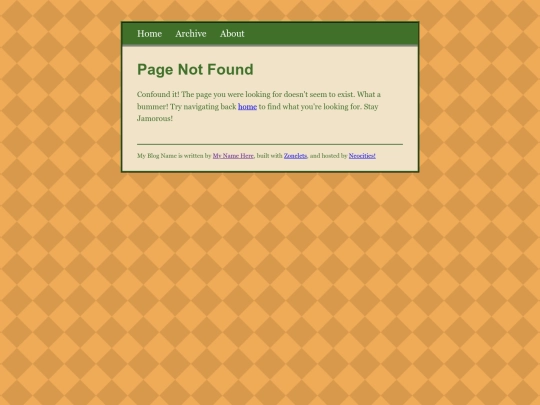Image resolution: width=540 pixels, height=405 pixels.
Task: Click the phrase 'to find what you're looking for'
Action: point(310,107)
